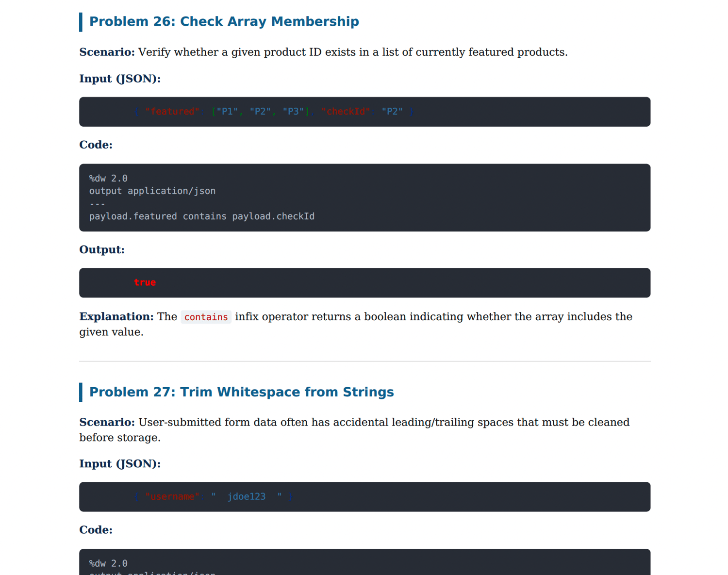Click the 'Explanation:' label
This screenshot has height=575, width=728.
116,317
